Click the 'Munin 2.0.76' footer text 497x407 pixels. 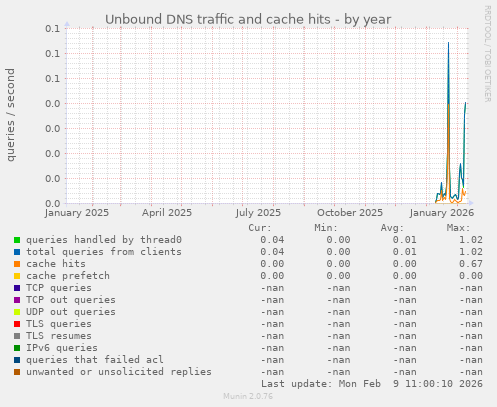[x=248, y=396]
